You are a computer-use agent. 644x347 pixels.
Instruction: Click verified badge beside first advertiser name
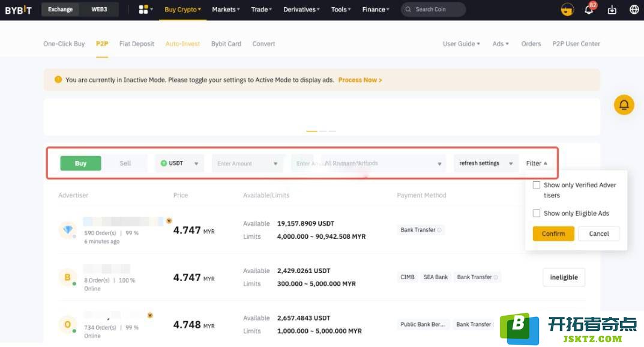(169, 221)
